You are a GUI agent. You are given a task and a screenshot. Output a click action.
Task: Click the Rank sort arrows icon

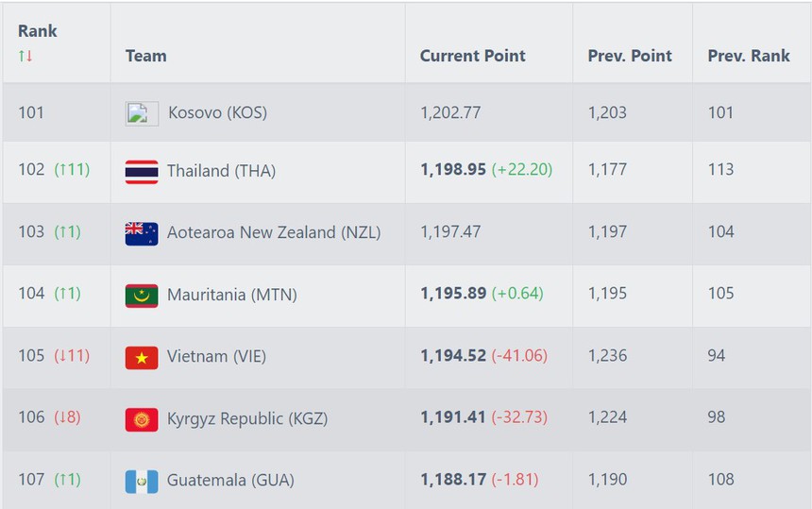point(25,56)
